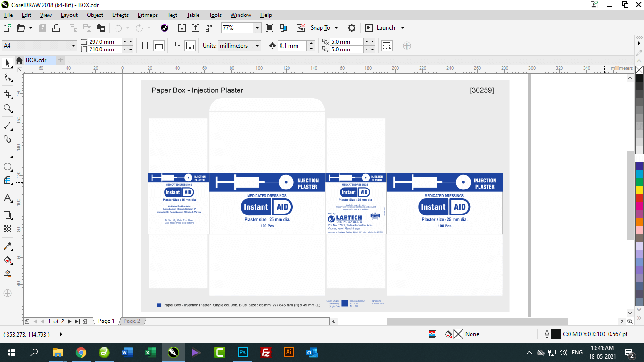Click the Search content icon
The image size is (644, 362).
[x=165, y=28]
